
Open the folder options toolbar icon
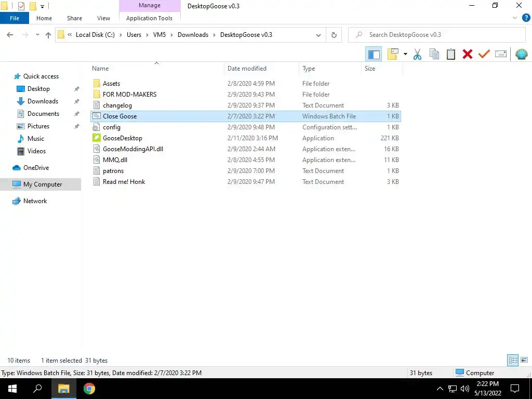(393, 54)
